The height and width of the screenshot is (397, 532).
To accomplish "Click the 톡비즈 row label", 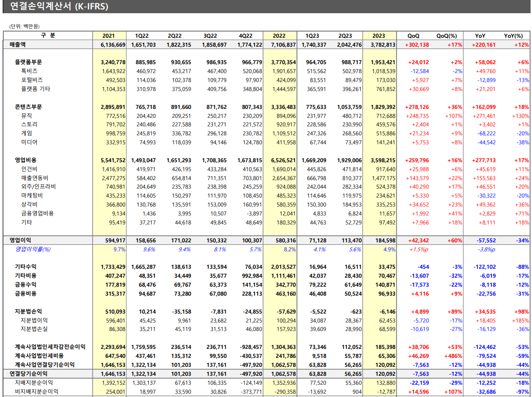I will 29,71.
